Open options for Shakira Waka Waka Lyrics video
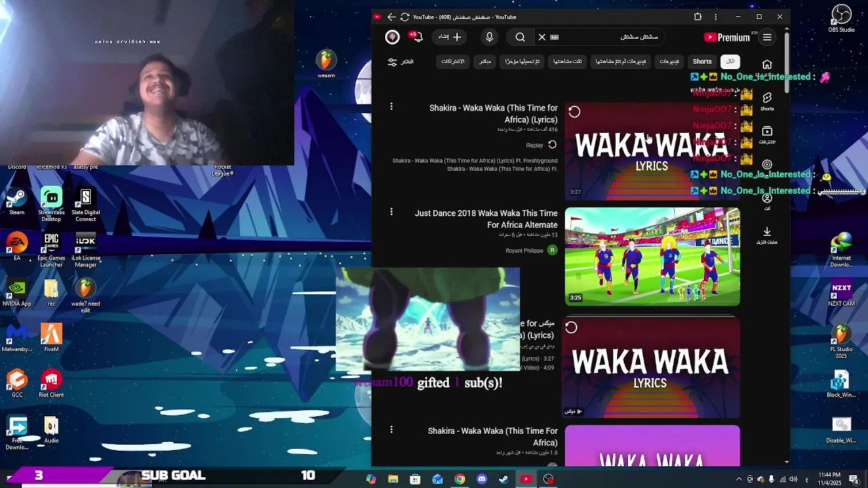 pyautogui.click(x=391, y=106)
